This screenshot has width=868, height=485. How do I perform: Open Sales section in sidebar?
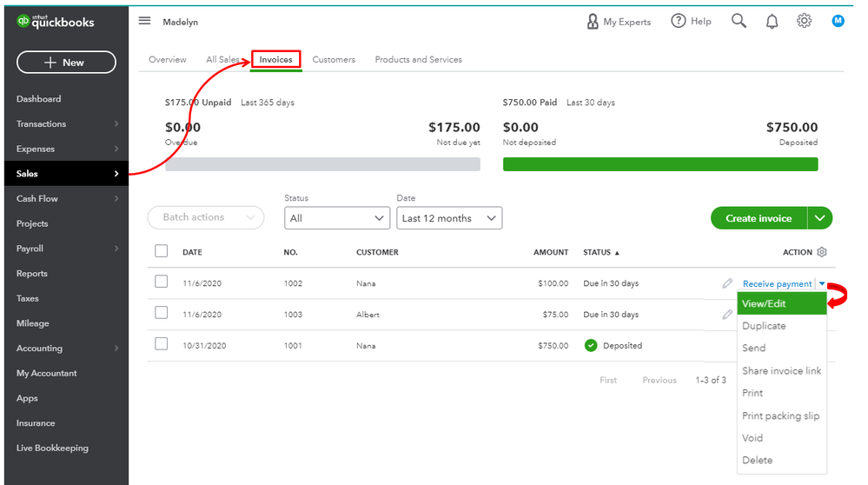tap(66, 173)
